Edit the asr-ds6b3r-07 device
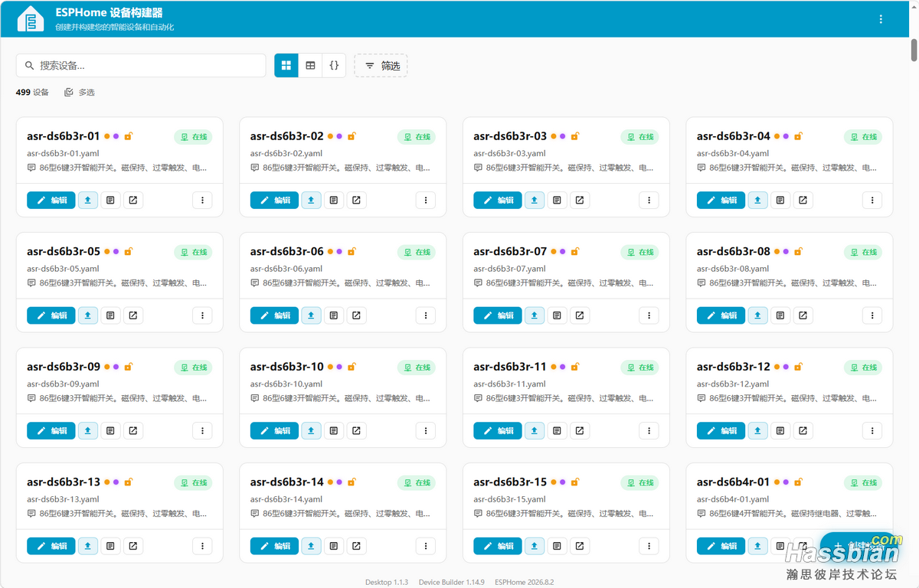The width and height of the screenshot is (919, 588). pyautogui.click(x=498, y=315)
